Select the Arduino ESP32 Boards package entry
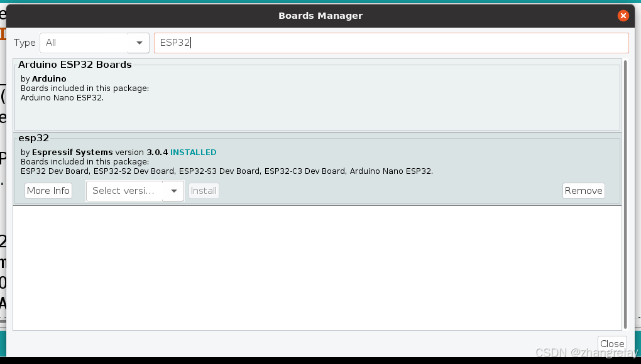 tap(317, 95)
